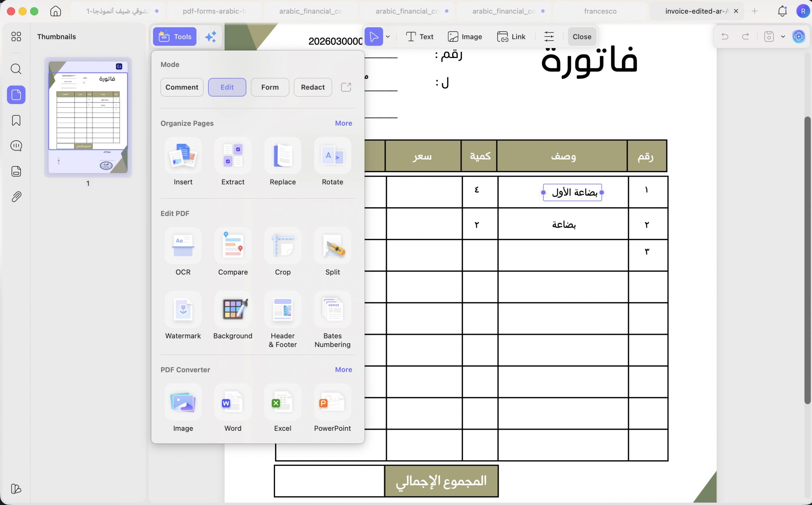
Task: Open the AI assistant icon at top right
Action: [x=798, y=36]
